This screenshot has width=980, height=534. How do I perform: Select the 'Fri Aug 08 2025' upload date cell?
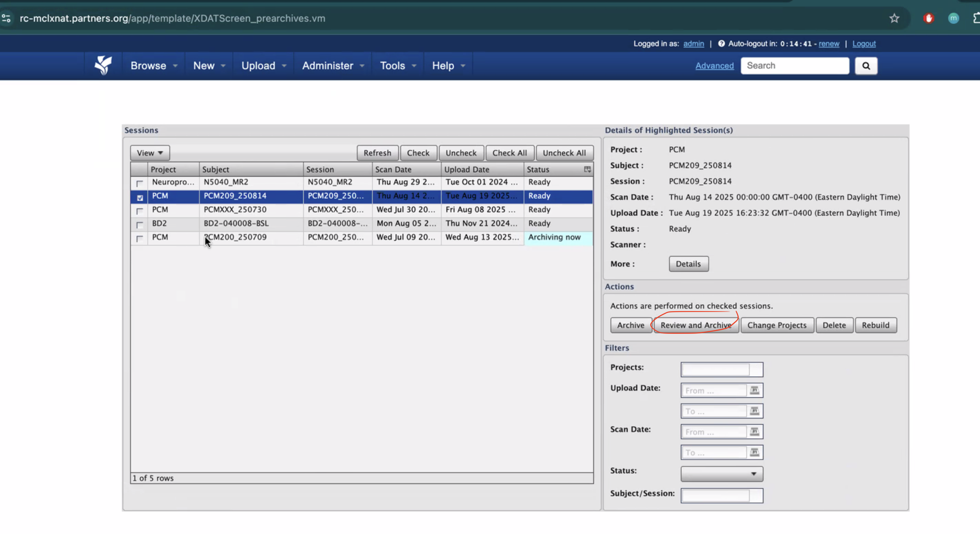(482, 209)
